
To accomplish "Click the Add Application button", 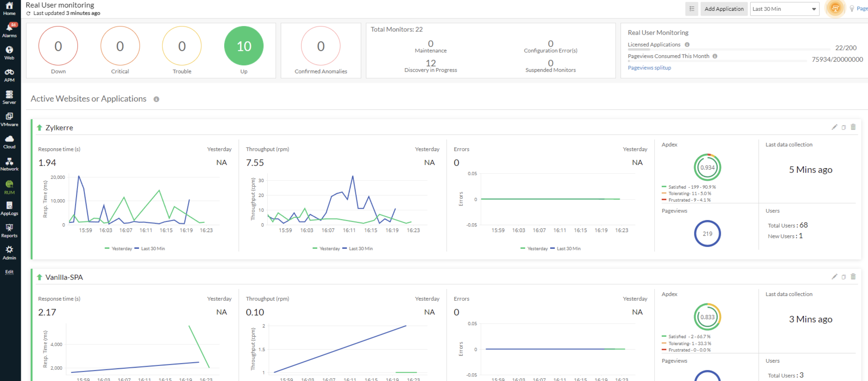I will point(724,9).
